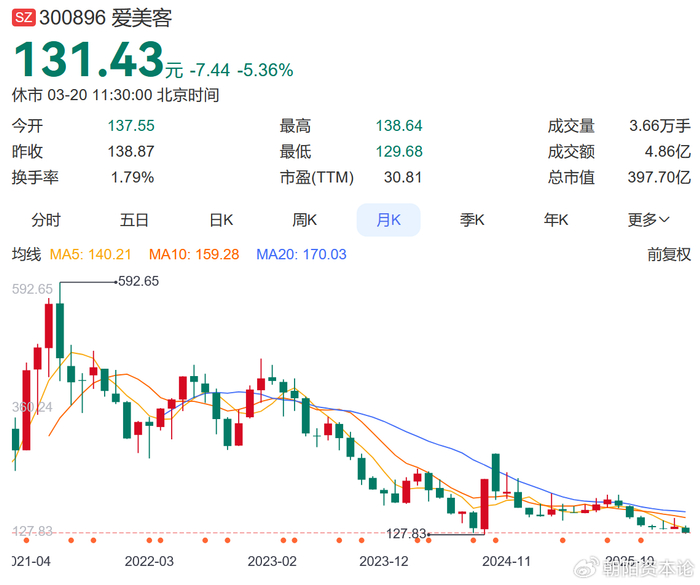The width and height of the screenshot is (700, 585).
Task: Click the 592.65 peak price callout
Action: 138,281
